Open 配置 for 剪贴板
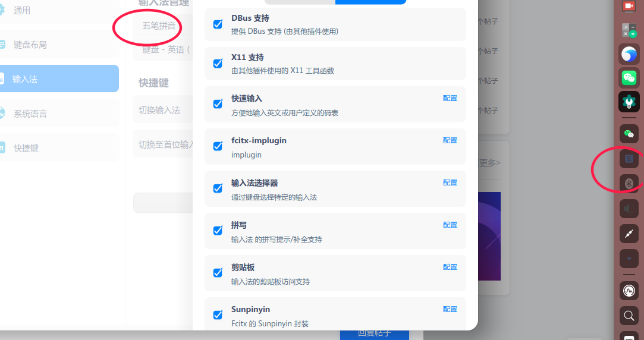Screen dimensions: 644x340 click(x=450, y=267)
